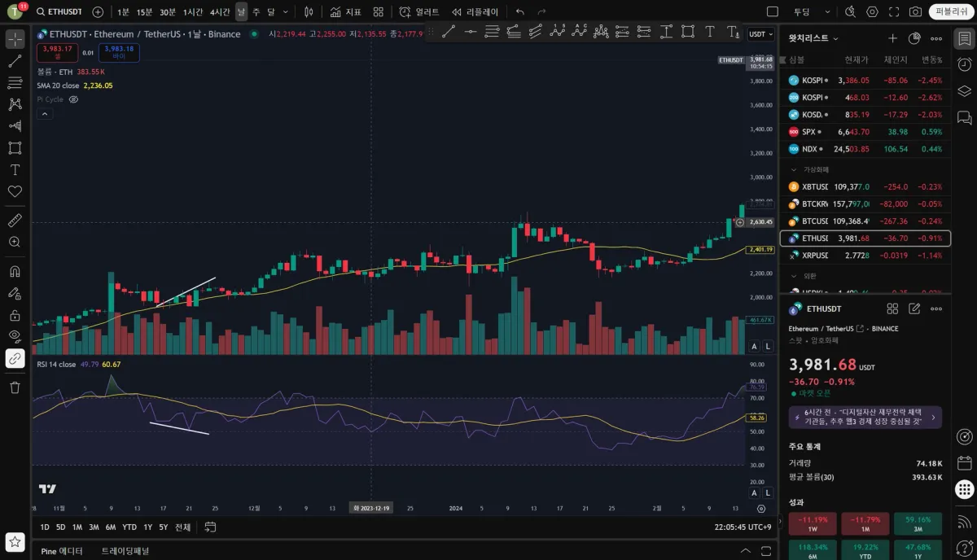Screen dimensions: 977x560
Task: Select XRPUSD row in watchlist
Action: click(865, 256)
